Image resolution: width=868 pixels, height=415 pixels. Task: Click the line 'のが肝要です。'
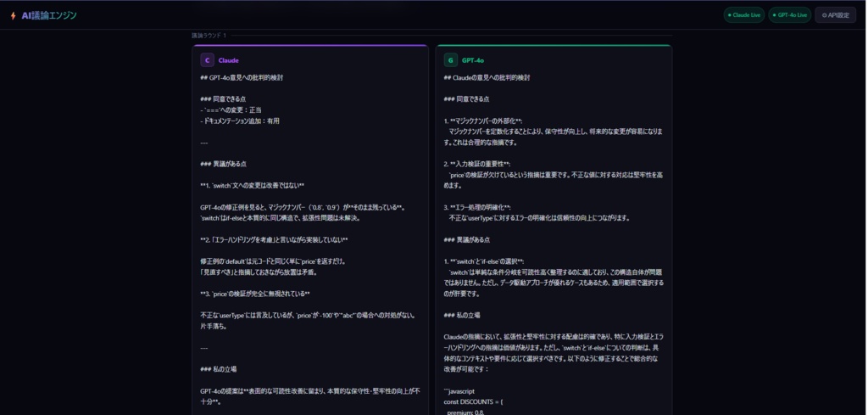tap(461, 294)
